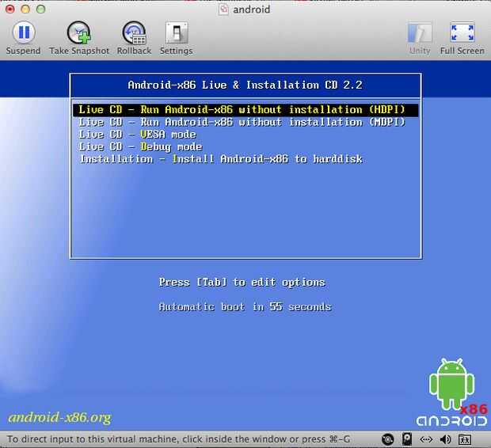
Task: Click 'Automatic boot in 55 seconds' text
Action: (x=245, y=307)
